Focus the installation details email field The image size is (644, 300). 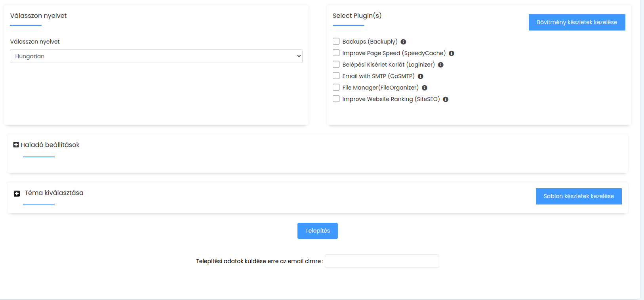click(x=382, y=261)
